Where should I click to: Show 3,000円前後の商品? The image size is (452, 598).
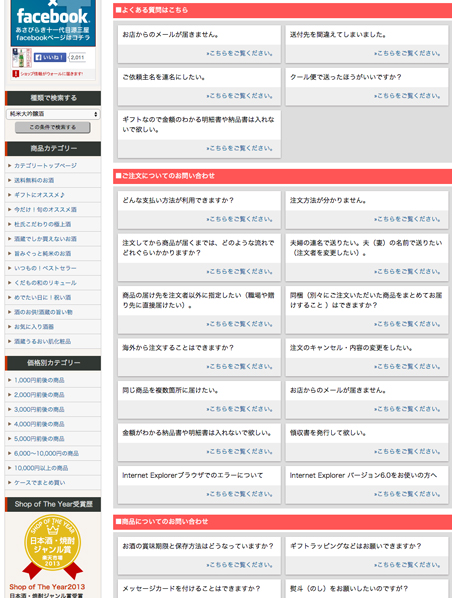tap(39, 409)
